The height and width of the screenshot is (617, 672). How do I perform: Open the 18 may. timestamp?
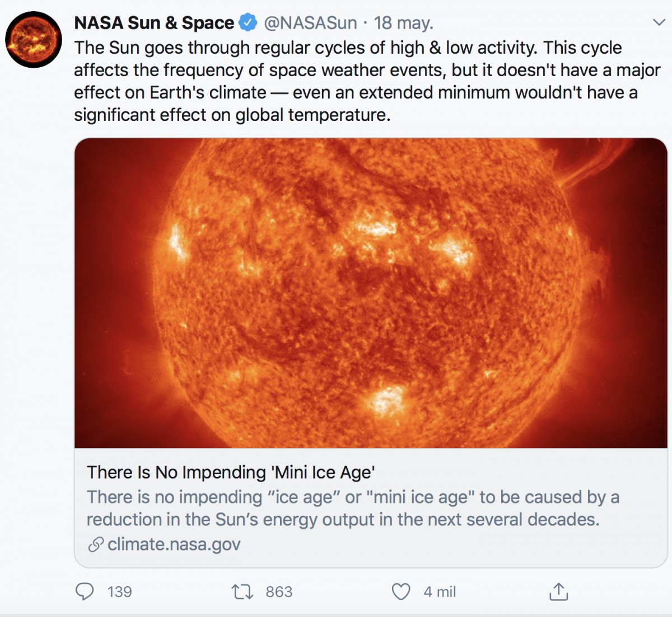403,22
